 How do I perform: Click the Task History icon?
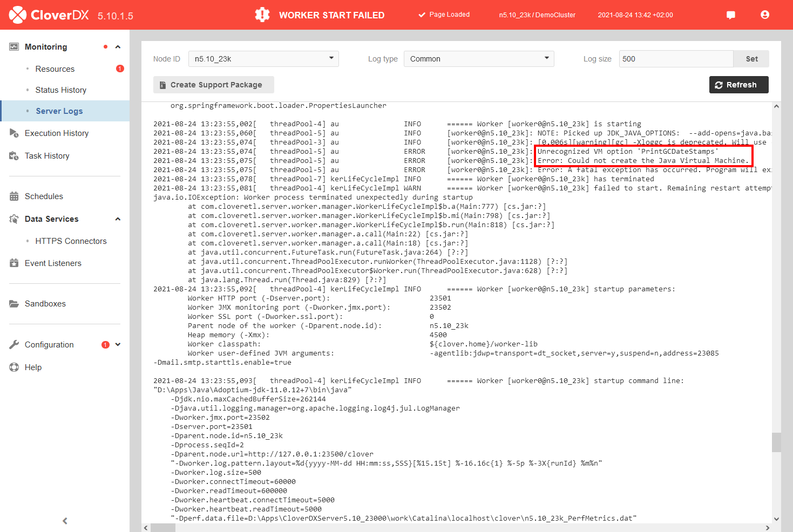coord(14,156)
